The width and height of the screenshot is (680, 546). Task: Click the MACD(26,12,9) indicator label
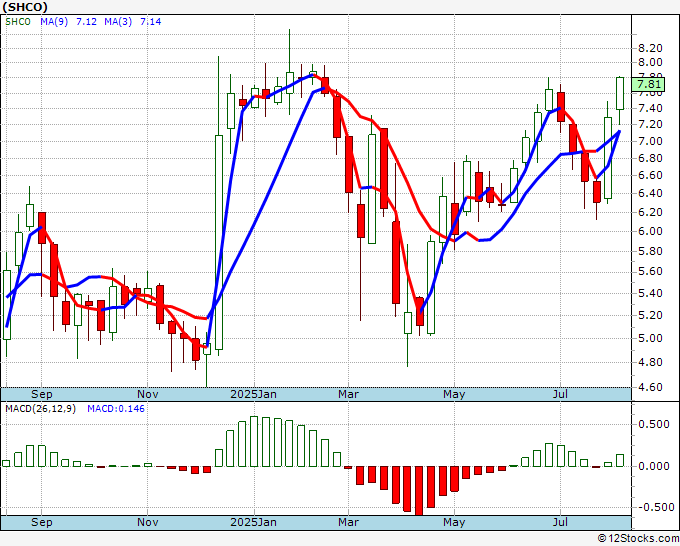pos(40,409)
